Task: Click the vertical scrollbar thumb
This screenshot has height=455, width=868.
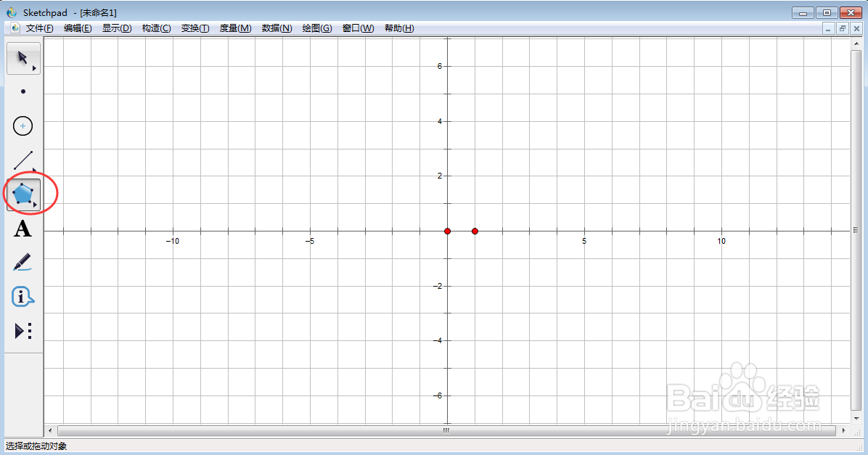Action: [856, 230]
